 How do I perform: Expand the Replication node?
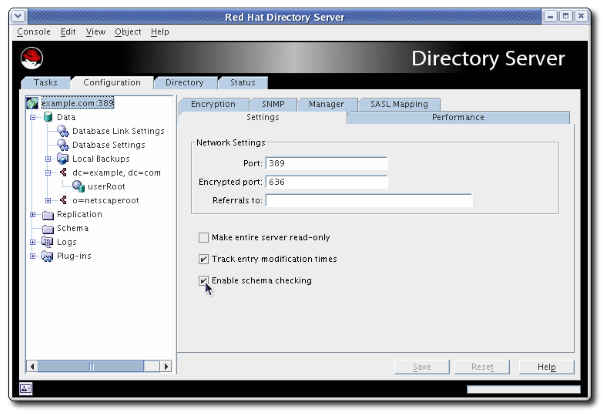tap(33, 214)
